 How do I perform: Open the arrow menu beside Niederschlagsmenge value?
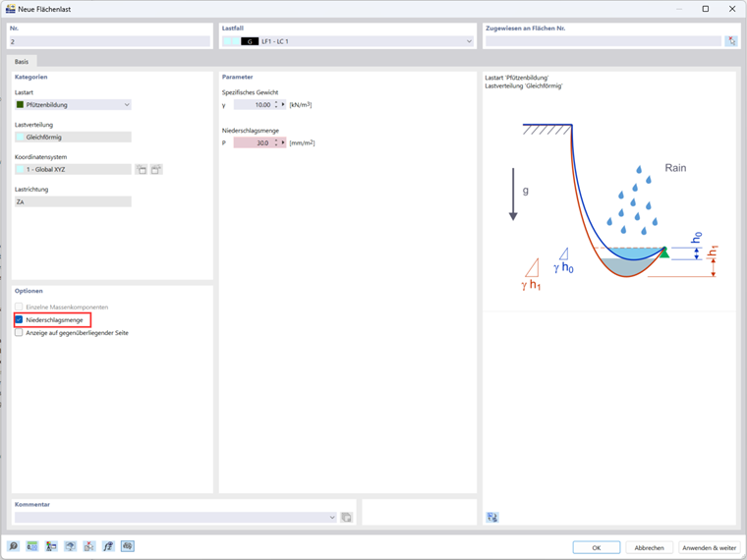click(283, 142)
